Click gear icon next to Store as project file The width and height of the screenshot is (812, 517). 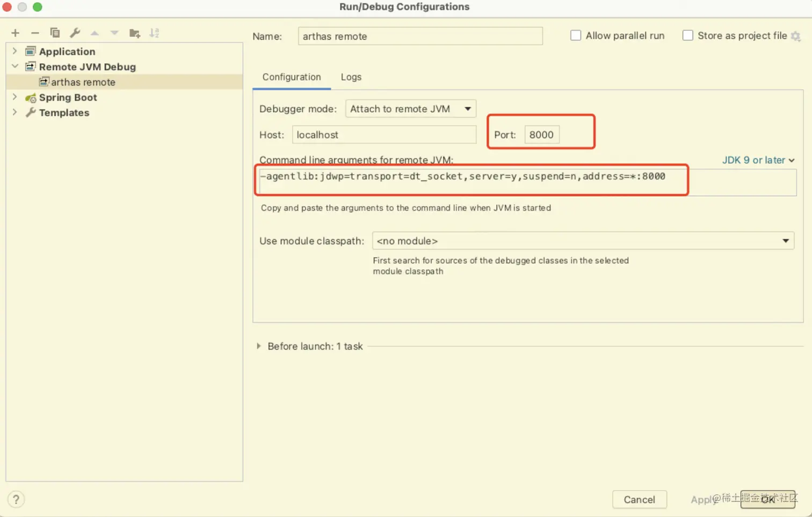(x=796, y=36)
